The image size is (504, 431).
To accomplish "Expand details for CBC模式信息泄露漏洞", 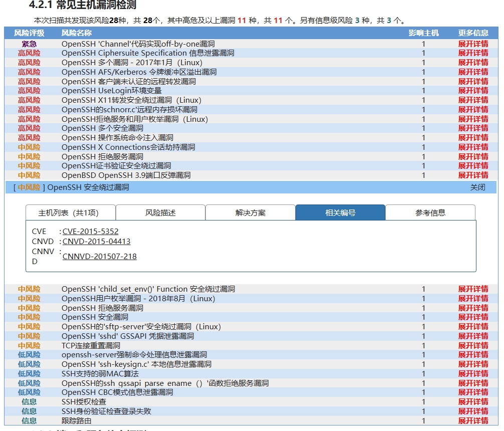I will tap(473, 392).
